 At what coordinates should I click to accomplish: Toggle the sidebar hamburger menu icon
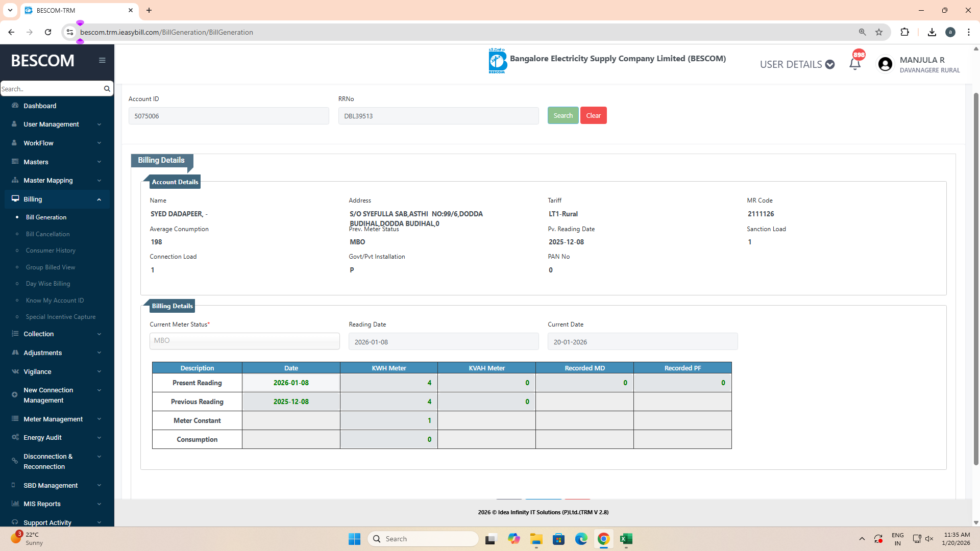[x=102, y=60]
